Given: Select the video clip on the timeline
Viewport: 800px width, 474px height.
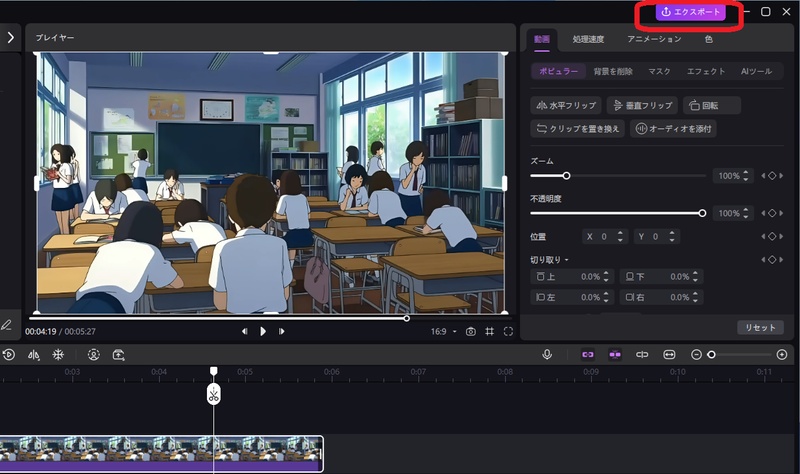Looking at the screenshot, I should coord(161,454).
